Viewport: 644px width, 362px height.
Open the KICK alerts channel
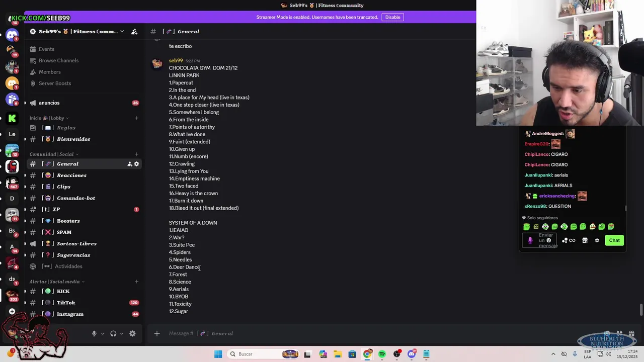[84, 291]
